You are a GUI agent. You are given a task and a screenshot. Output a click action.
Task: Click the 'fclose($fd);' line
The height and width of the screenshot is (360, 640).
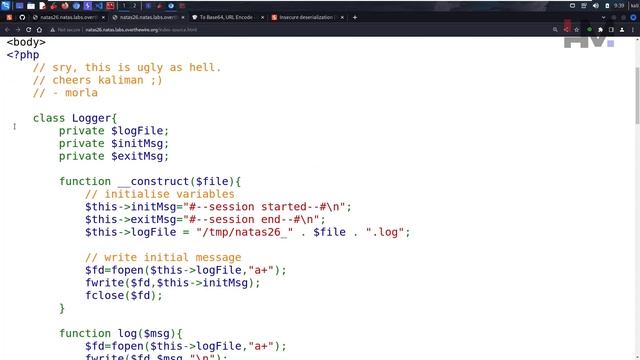click(124, 296)
